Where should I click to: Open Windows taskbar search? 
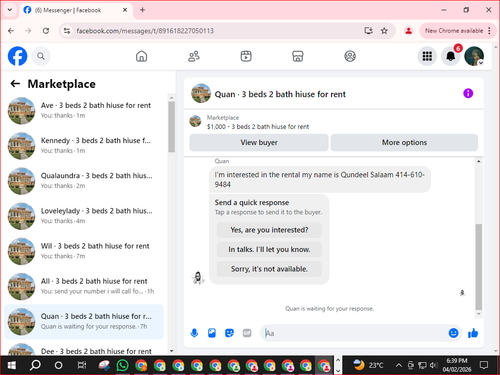tap(35, 365)
